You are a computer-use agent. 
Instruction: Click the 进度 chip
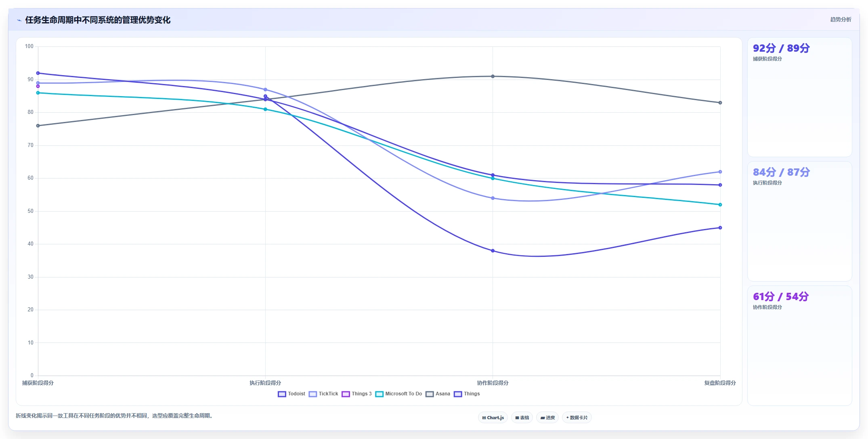click(547, 418)
